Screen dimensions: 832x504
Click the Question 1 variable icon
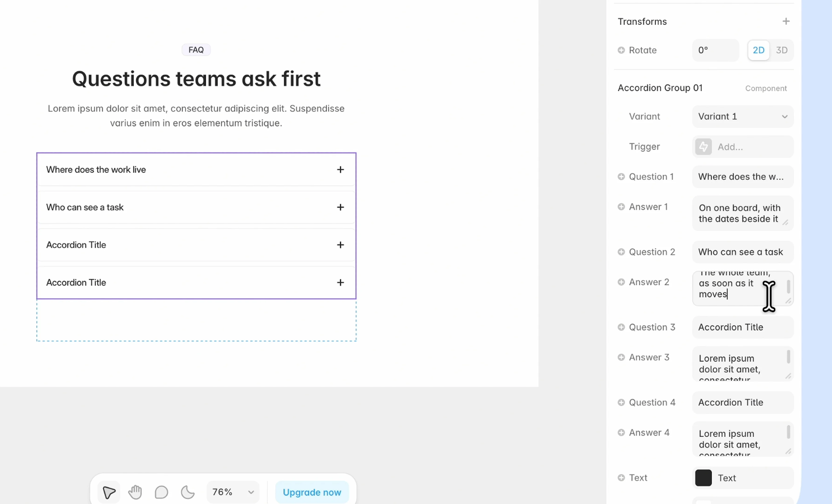point(621,177)
